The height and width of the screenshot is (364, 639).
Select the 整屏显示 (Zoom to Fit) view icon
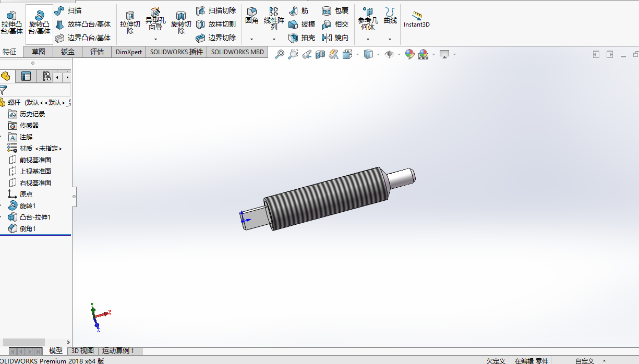click(280, 54)
